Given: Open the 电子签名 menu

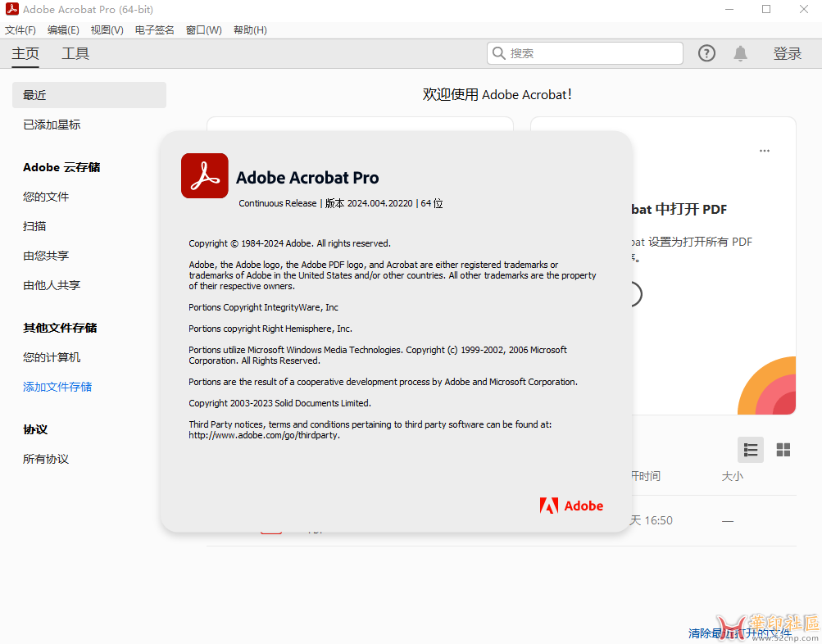Looking at the screenshot, I should [x=154, y=30].
